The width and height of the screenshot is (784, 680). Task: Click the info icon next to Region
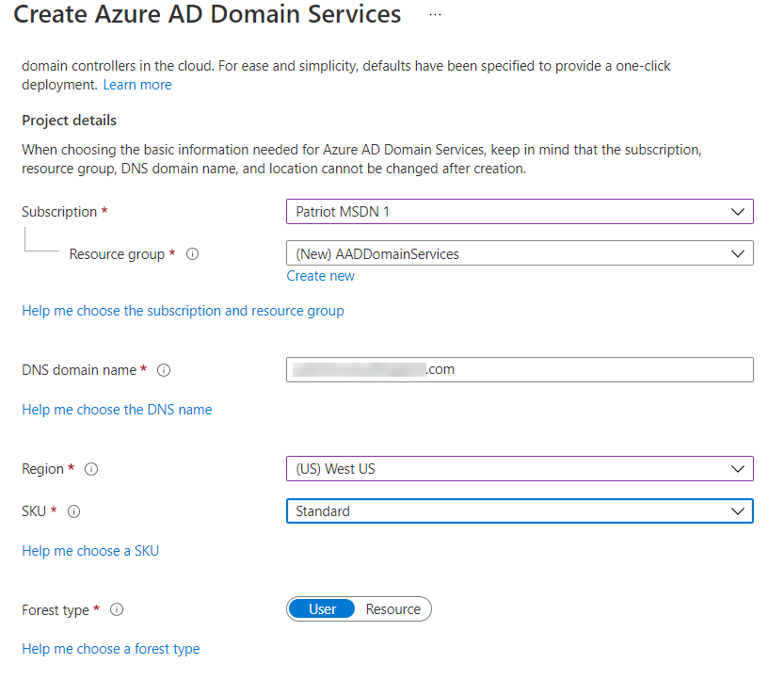click(x=91, y=469)
